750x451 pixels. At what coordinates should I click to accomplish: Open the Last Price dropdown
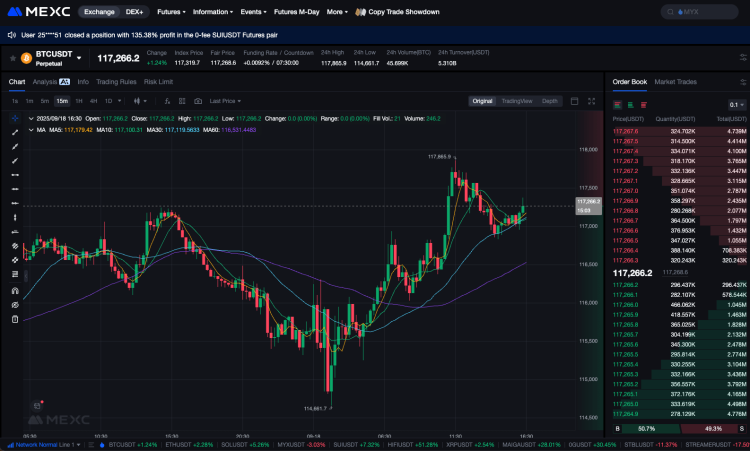click(226, 101)
